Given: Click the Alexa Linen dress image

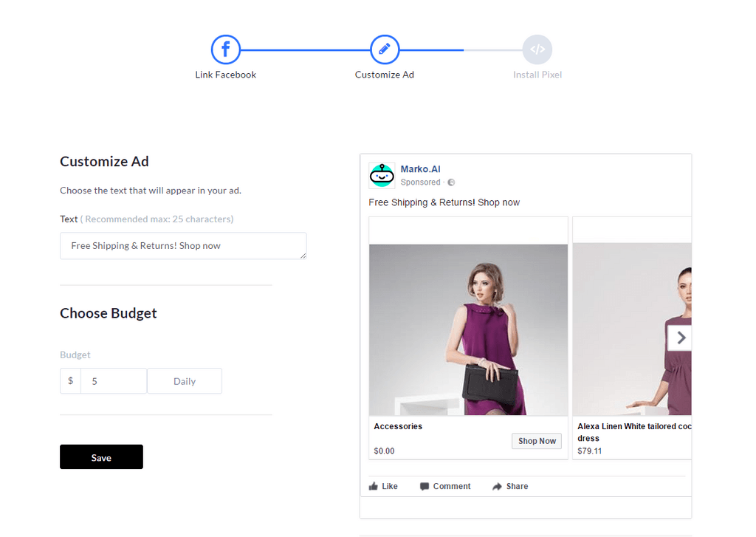Looking at the screenshot, I should tap(632, 329).
